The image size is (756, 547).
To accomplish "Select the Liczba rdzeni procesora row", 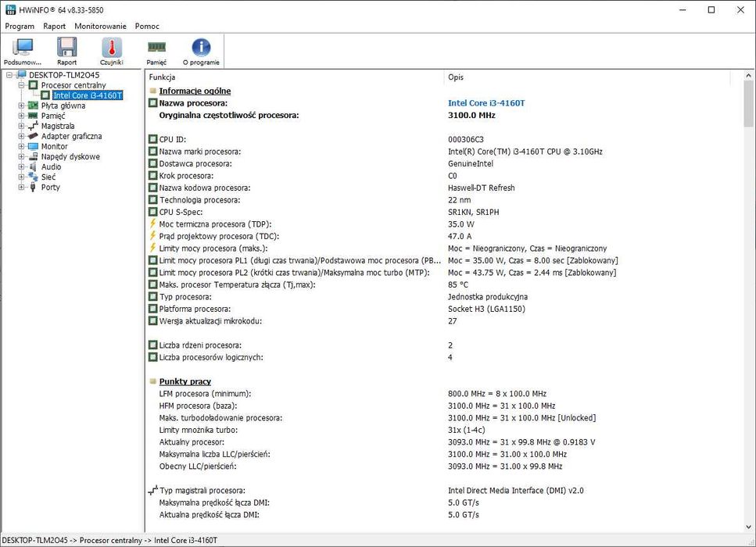I will [443, 345].
